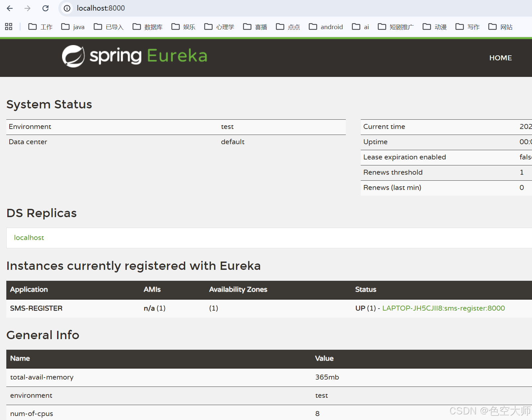Click the System Status heading
Screen dimensions: 532x420
click(49, 104)
